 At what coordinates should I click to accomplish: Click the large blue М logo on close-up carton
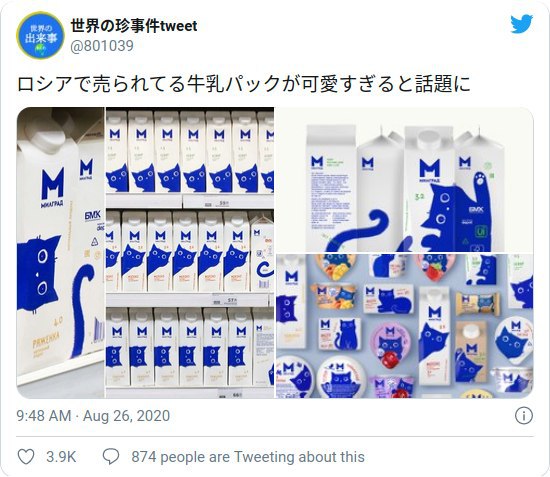tap(53, 183)
